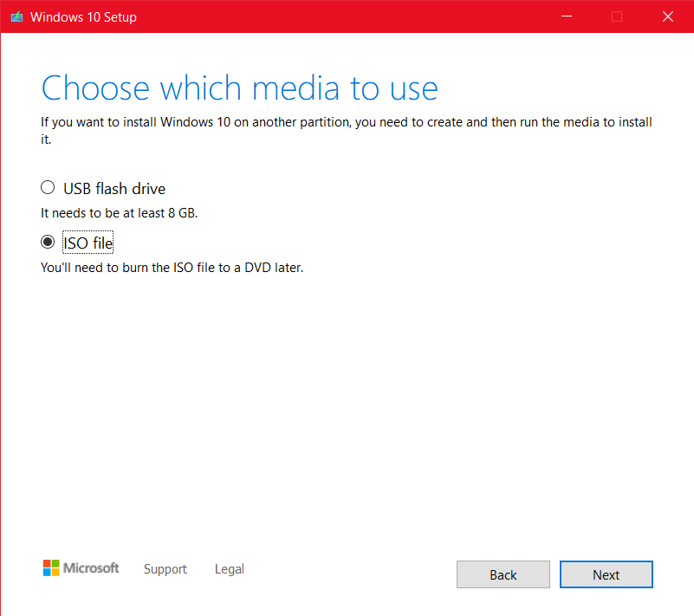Screen dimensions: 694x616
Task: Open the Legal link
Action: pos(230,568)
